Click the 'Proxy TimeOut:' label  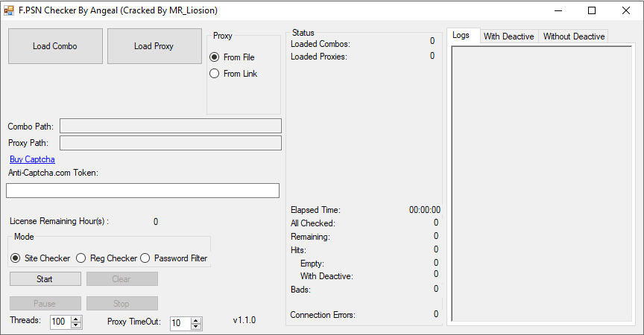[134, 322]
